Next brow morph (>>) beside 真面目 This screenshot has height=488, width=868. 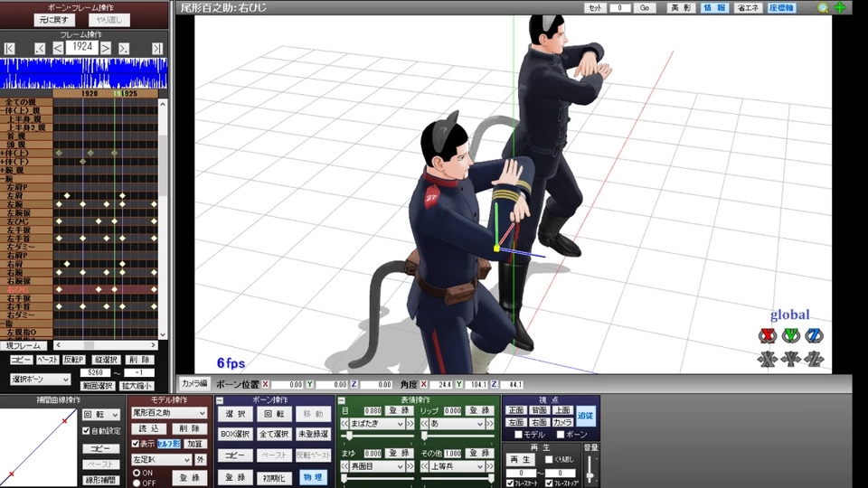[410, 466]
